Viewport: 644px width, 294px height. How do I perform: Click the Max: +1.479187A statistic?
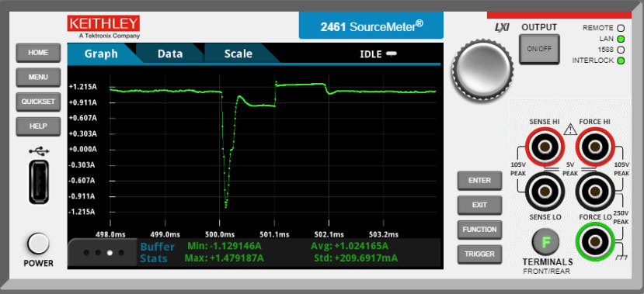[x=225, y=258]
